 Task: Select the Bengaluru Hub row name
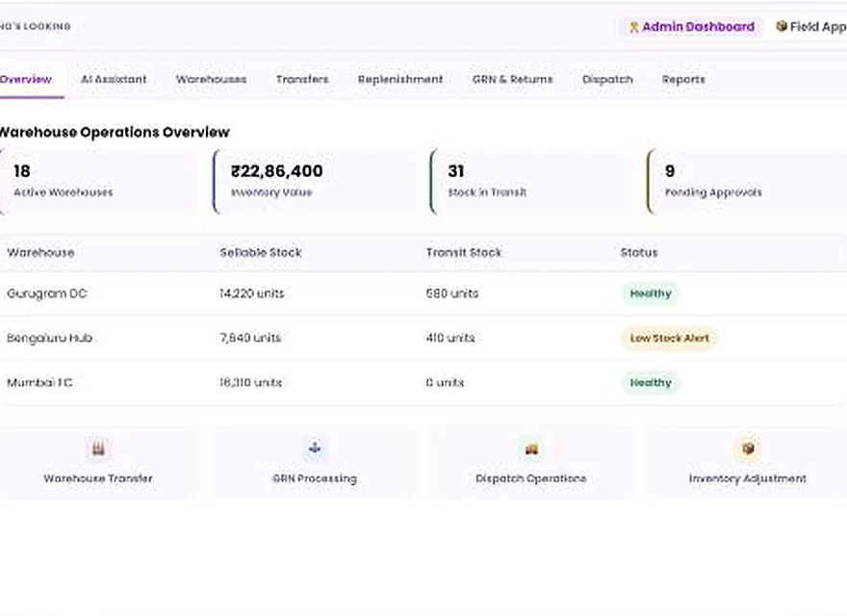[x=50, y=338]
